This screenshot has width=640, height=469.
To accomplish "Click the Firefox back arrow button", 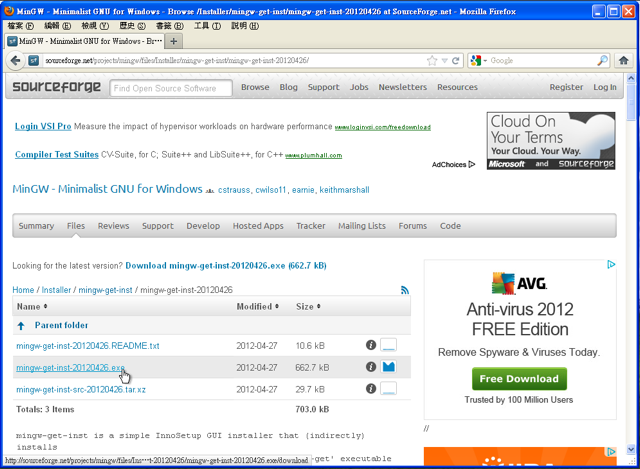I will (15, 61).
